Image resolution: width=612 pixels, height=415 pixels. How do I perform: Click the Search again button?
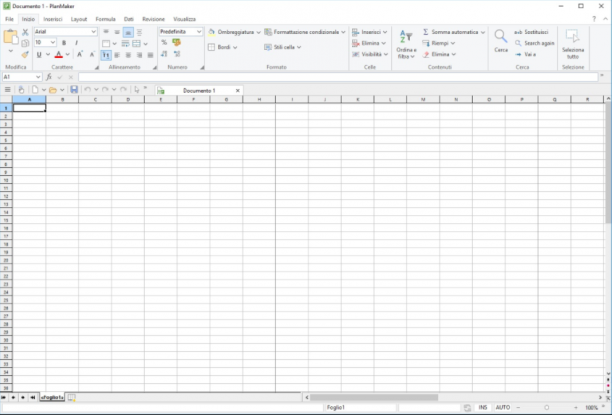[535, 43]
